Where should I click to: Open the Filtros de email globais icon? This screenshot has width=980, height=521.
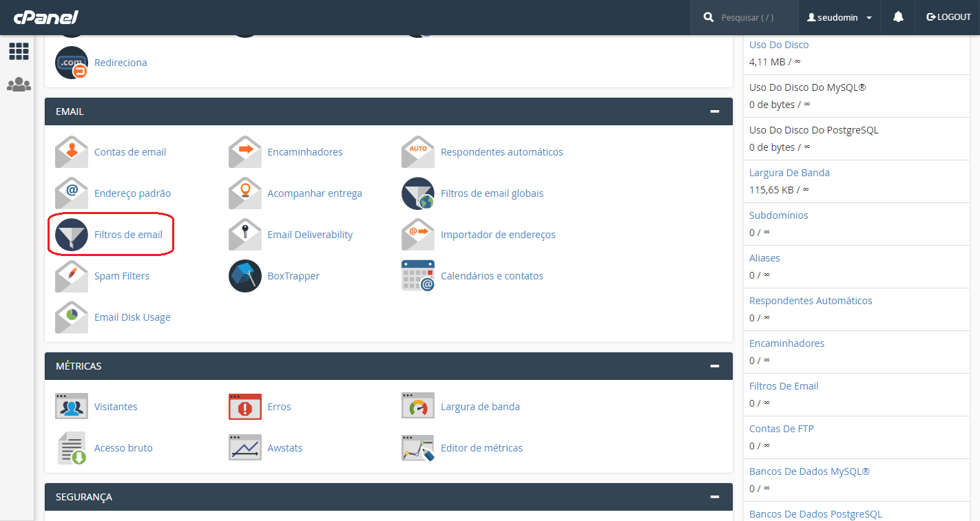click(x=418, y=193)
